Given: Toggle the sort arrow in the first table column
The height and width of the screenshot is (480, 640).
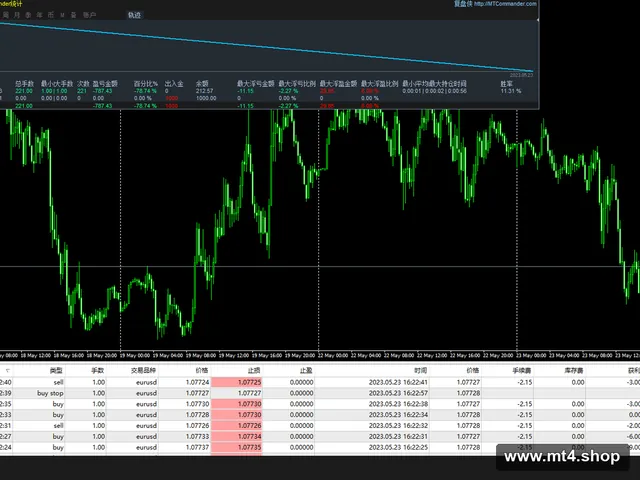Looking at the screenshot, I should (7, 371).
